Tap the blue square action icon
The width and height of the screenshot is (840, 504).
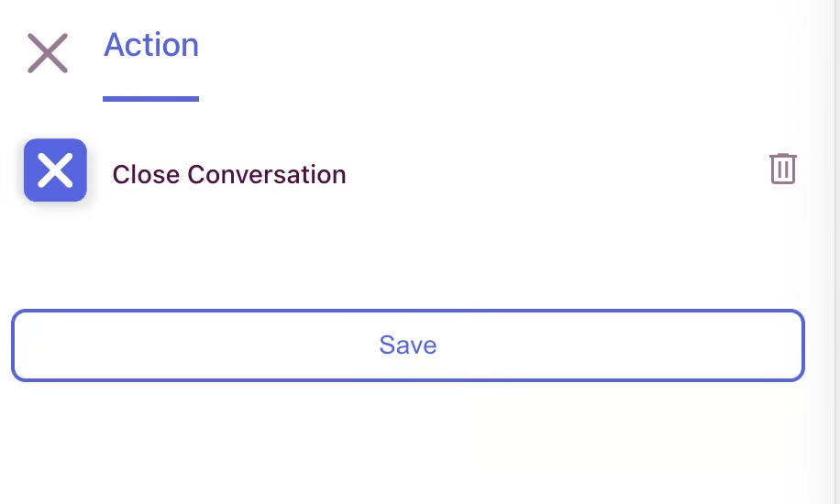pos(55,170)
